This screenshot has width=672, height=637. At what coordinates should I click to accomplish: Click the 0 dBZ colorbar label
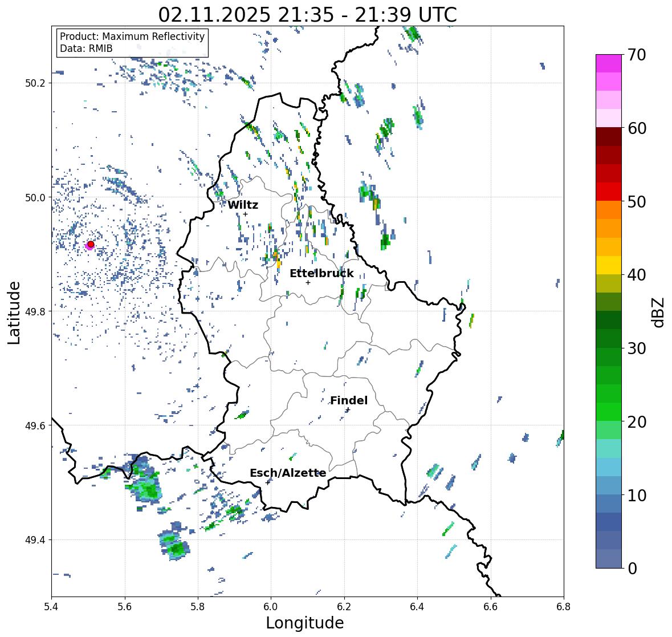coord(632,569)
